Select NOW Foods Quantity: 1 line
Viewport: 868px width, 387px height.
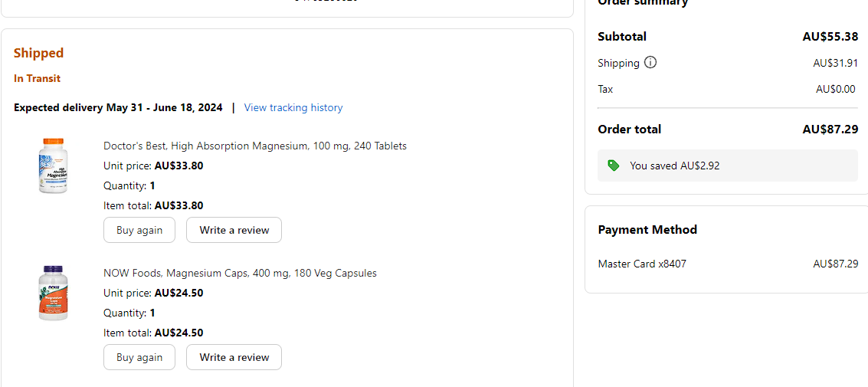129,313
